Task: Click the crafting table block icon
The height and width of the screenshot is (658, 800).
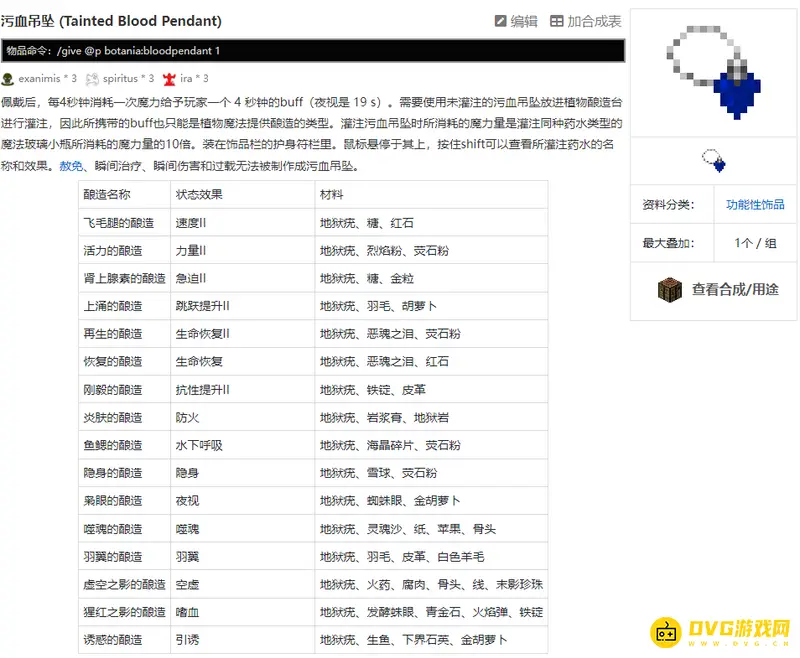Action: (x=669, y=289)
